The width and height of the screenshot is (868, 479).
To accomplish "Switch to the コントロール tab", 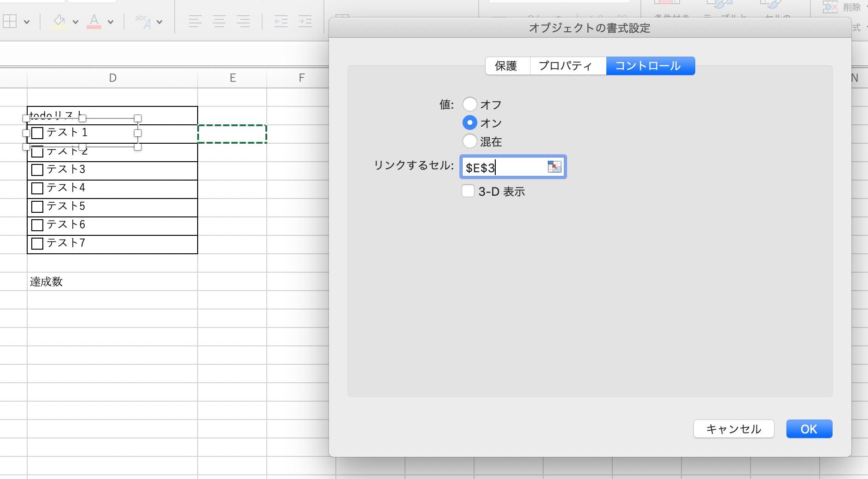I will coord(651,66).
